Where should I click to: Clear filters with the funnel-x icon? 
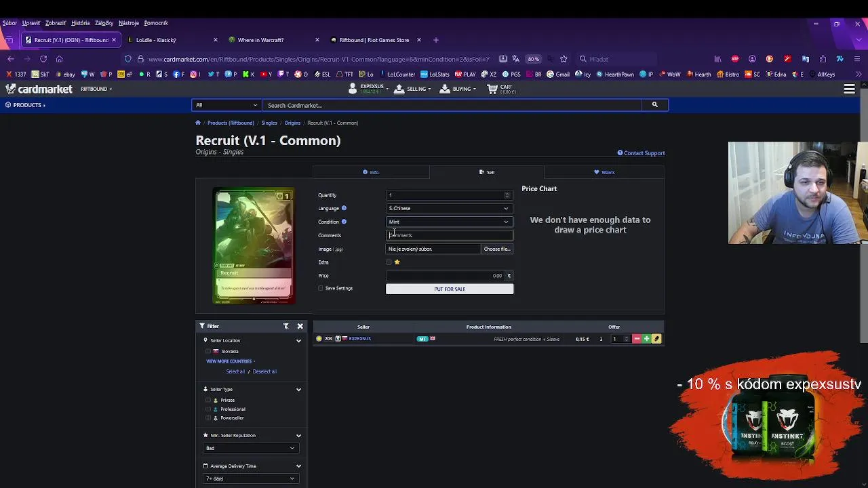tap(286, 326)
